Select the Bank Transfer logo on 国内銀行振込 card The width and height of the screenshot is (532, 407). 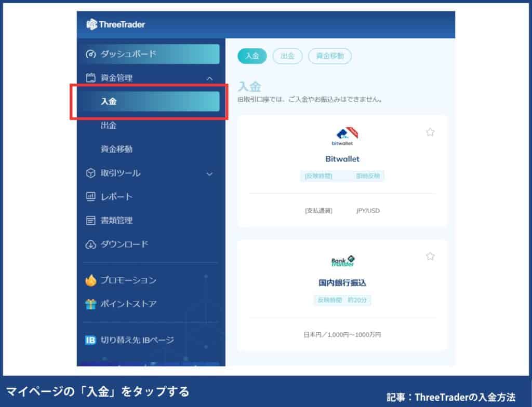tap(342, 260)
